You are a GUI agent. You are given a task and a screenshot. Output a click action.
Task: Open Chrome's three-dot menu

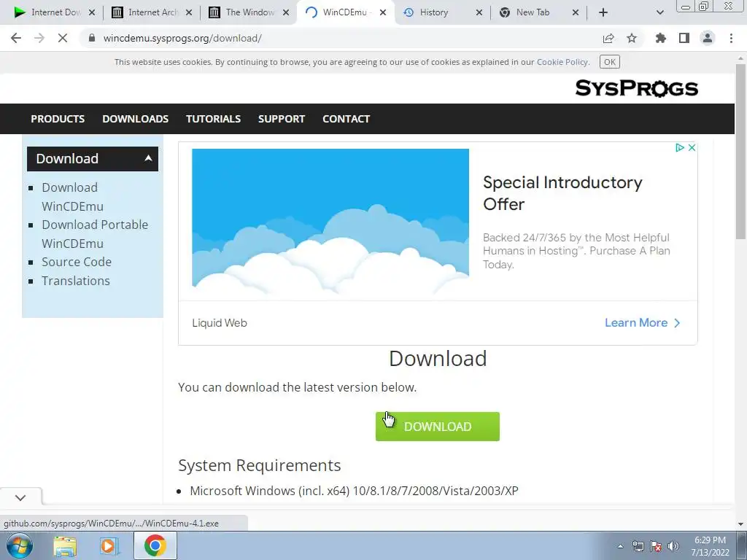point(731,38)
